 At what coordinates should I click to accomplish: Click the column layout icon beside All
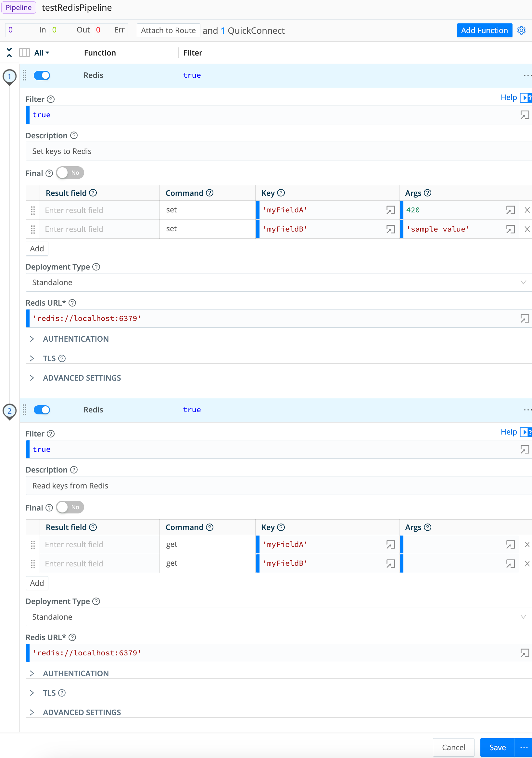coord(24,53)
